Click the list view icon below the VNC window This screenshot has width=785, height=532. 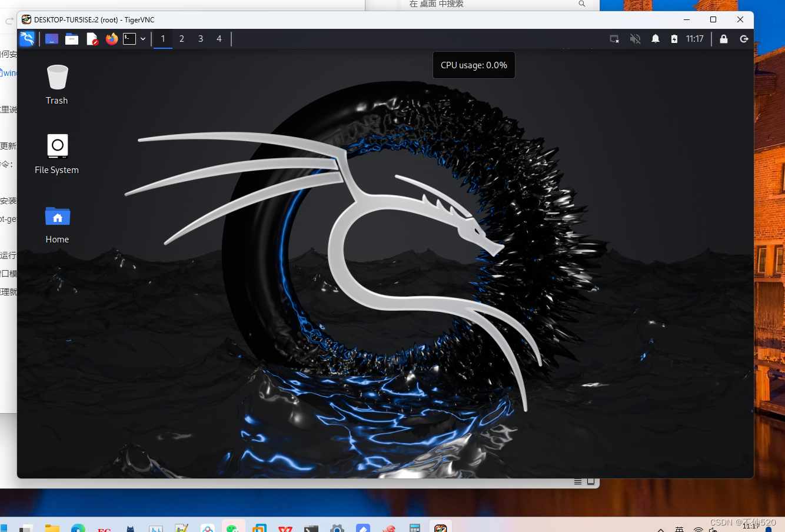point(578,481)
